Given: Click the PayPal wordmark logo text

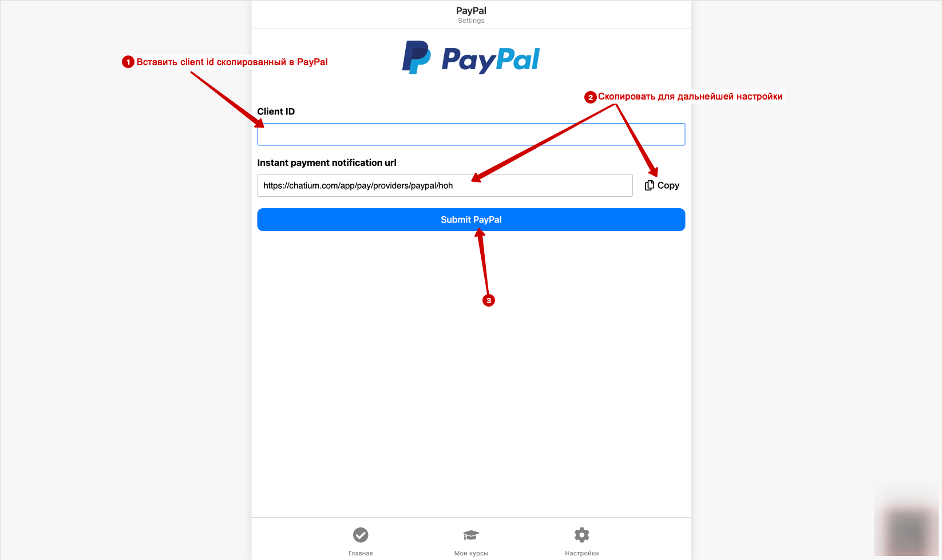Looking at the screenshot, I should pos(490,59).
